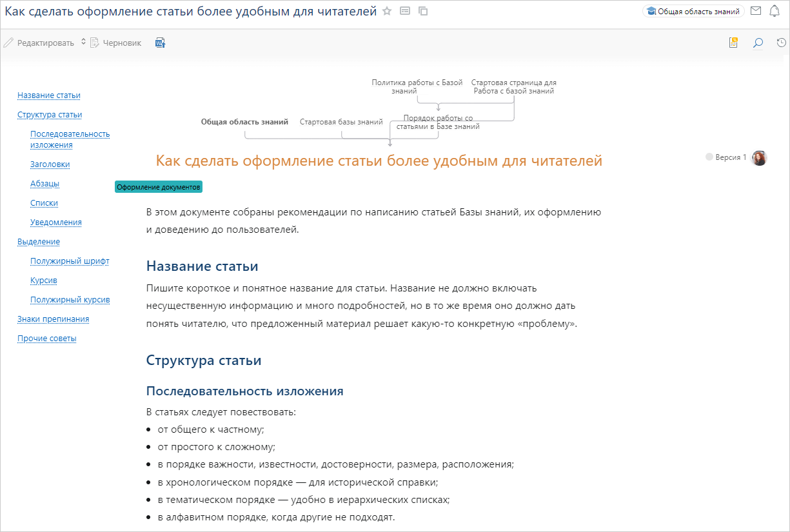Click the magnifying glass search icon
The height and width of the screenshot is (532, 790).
pyautogui.click(x=758, y=43)
